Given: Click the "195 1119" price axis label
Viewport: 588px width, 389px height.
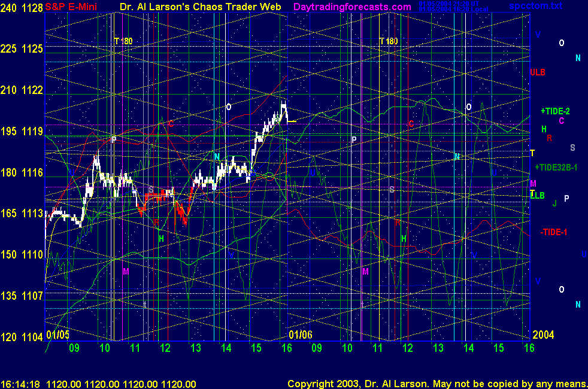Looking at the screenshot, I should (x=22, y=132).
